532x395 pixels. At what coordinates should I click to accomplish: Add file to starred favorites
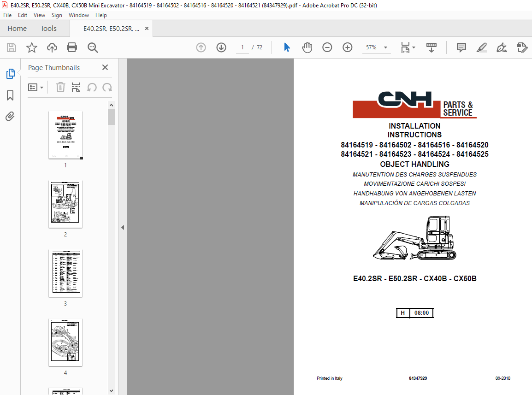pos(31,47)
